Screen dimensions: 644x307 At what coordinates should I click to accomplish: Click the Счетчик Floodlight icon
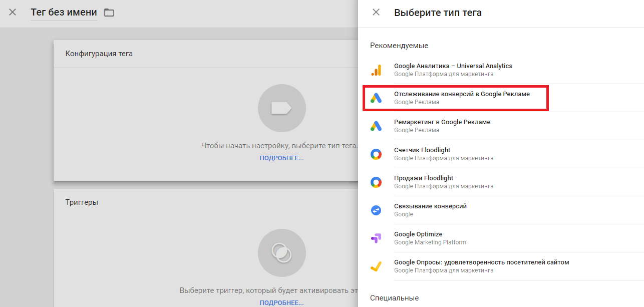376,154
